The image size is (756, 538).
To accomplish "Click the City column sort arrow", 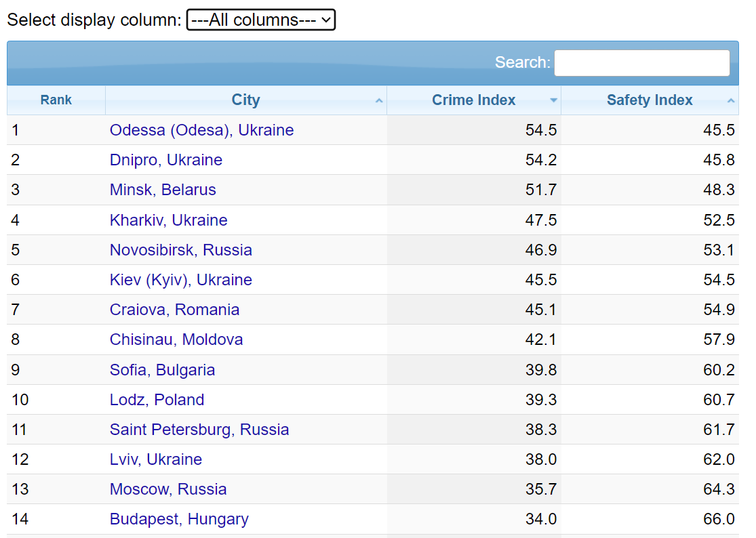I will [x=378, y=101].
